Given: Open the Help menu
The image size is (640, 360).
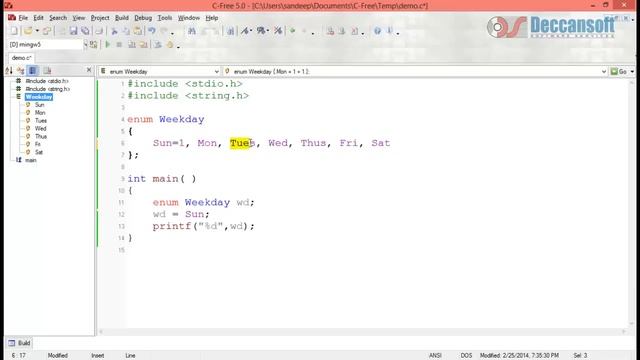Looking at the screenshot, I should tap(211, 18).
